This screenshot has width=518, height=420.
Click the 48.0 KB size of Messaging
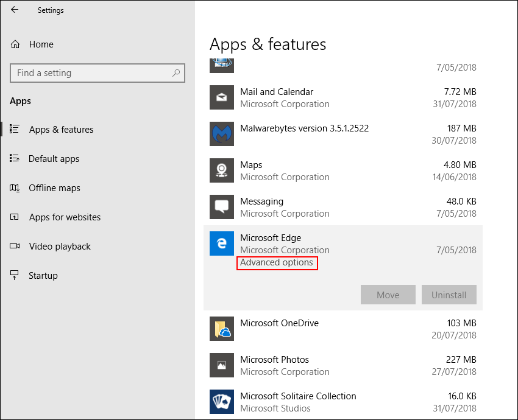click(461, 201)
